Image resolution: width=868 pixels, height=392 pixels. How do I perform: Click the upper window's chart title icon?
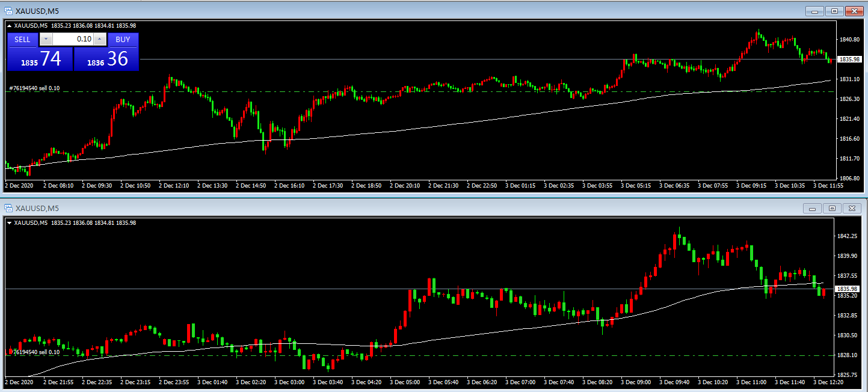pos(8,11)
